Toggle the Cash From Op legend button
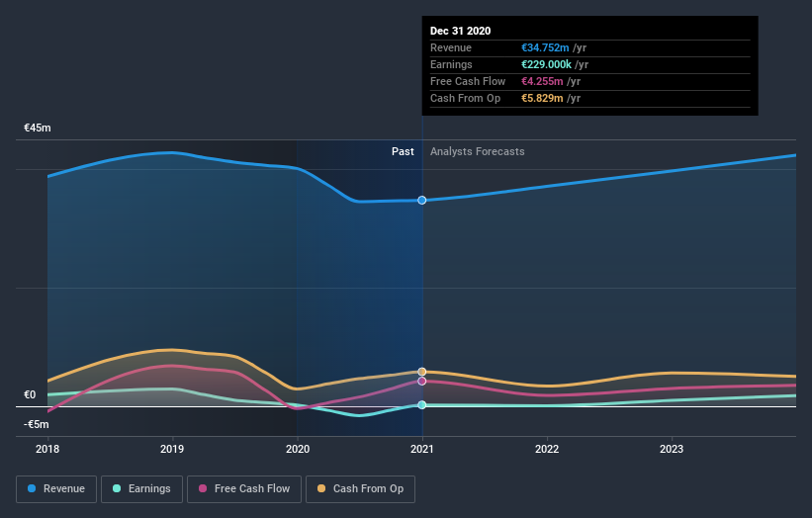The width and height of the screenshot is (812, 518). point(360,489)
